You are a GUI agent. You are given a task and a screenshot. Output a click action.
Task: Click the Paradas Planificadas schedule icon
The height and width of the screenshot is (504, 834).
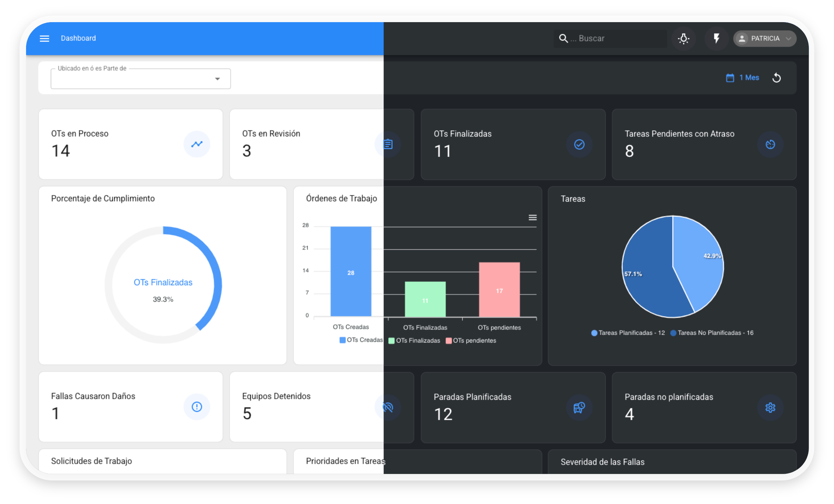(579, 407)
